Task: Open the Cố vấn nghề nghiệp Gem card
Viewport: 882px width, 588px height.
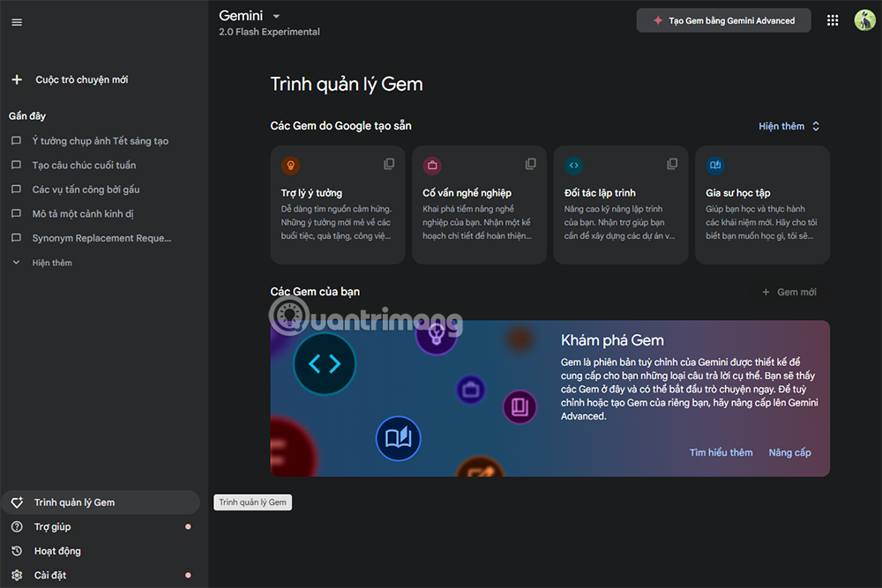Action: pyautogui.click(x=479, y=205)
